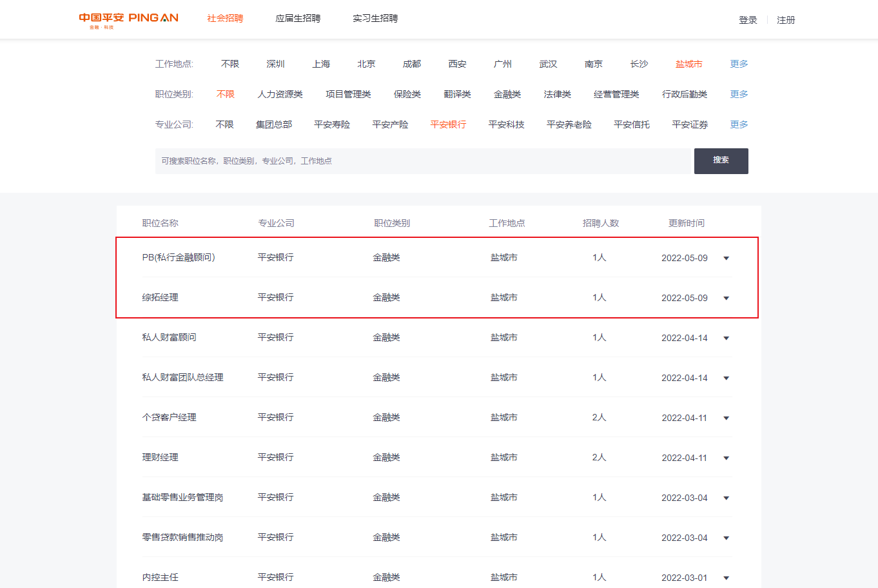Open the 实习生招聘 tab
This screenshot has height=588, width=878.
point(375,19)
